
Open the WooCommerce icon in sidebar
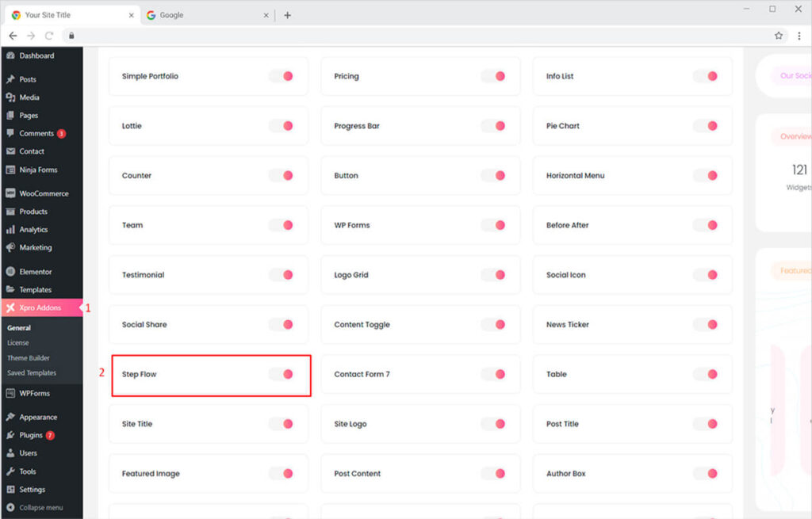click(10, 193)
